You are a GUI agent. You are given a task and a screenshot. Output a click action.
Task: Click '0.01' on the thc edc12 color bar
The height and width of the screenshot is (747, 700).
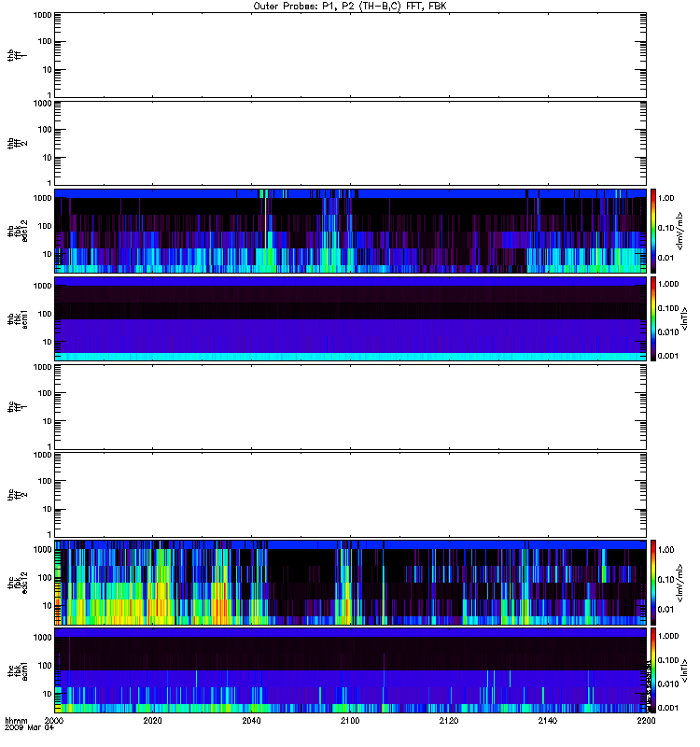point(665,610)
